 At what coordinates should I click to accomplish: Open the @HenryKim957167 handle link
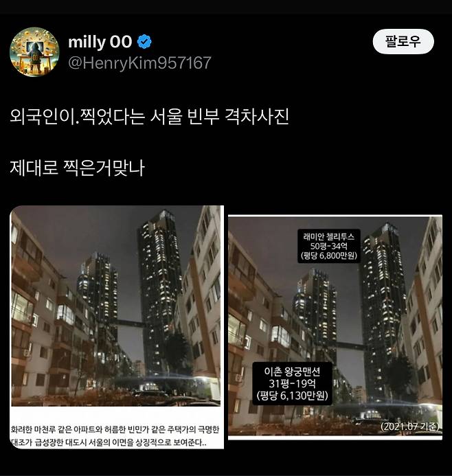[139, 63]
